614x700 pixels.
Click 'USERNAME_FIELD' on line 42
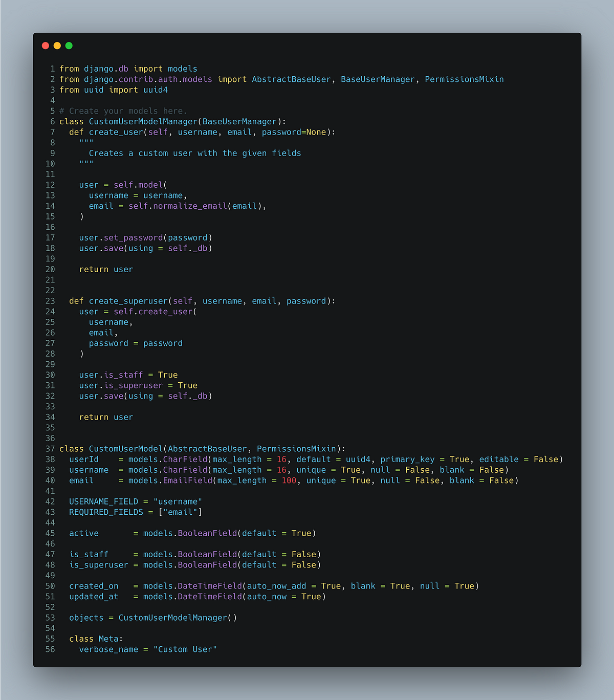(103, 502)
